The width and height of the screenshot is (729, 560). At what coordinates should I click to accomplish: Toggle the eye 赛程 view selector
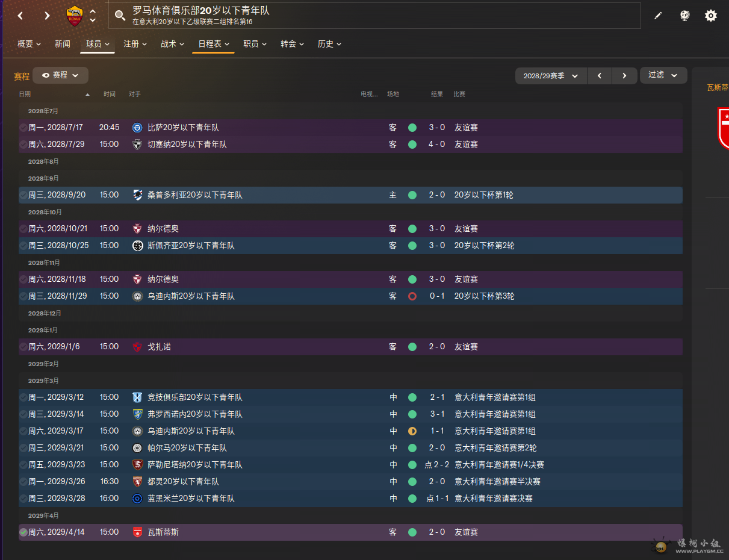tap(60, 75)
